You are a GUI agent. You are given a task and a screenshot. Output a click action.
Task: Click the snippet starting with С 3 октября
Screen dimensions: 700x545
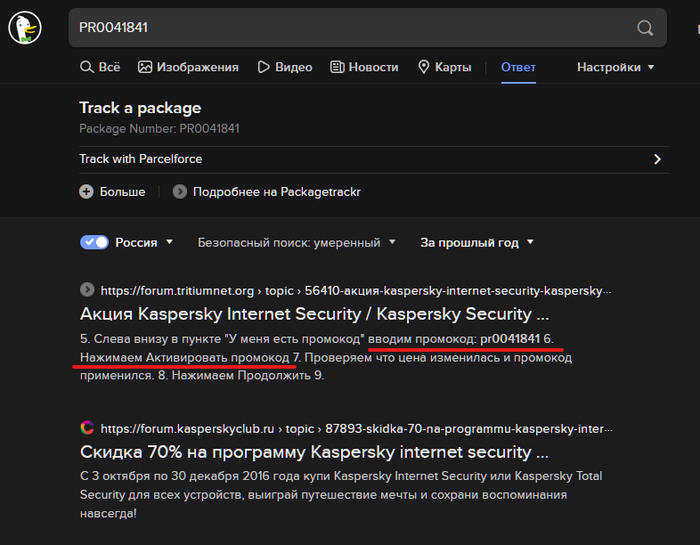(x=341, y=495)
